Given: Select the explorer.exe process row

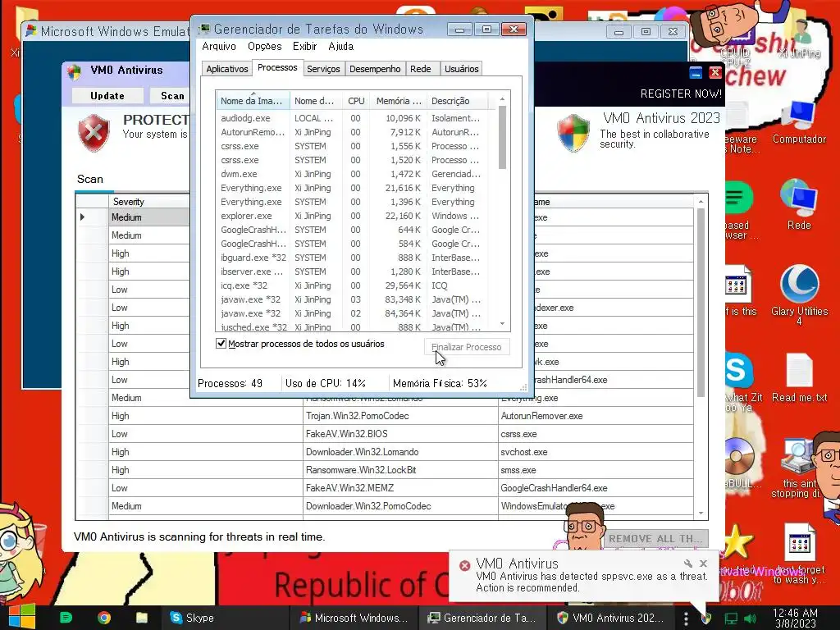Looking at the screenshot, I should [x=357, y=216].
